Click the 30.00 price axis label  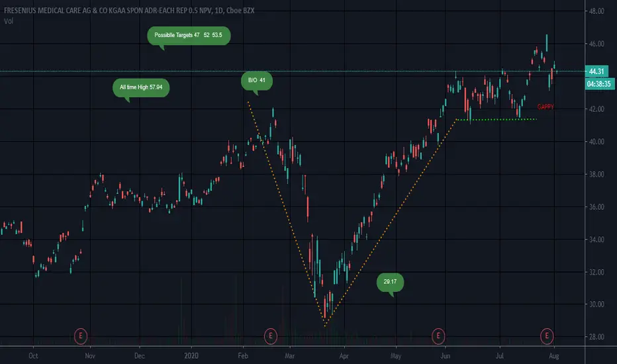click(x=596, y=304)
